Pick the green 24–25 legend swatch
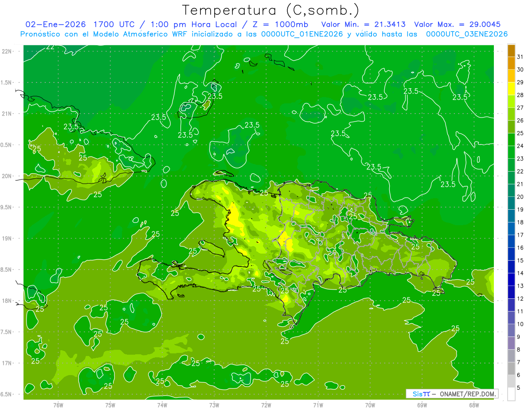The height and width of the screenshot is (411, 532). pos(511,139)
